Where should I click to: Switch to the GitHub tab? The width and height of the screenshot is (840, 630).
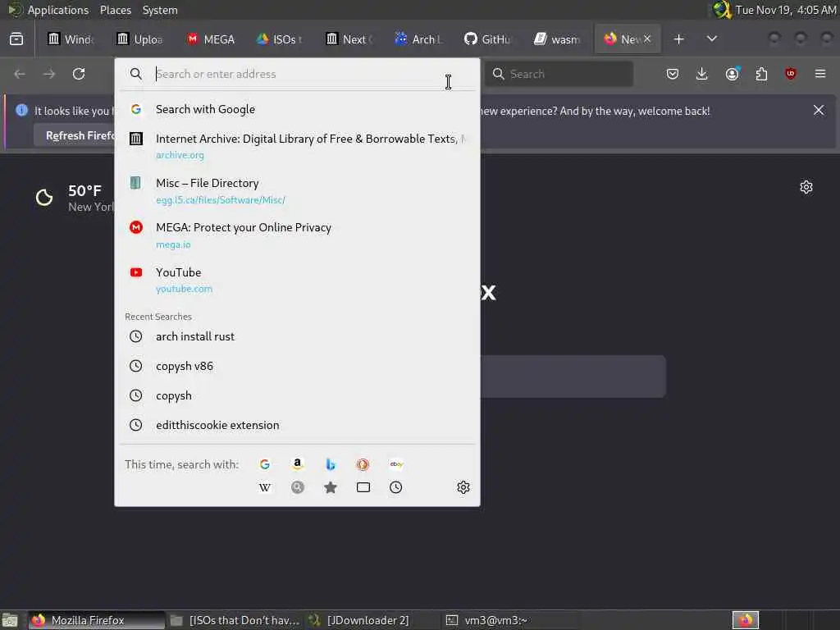coord(489,39)
